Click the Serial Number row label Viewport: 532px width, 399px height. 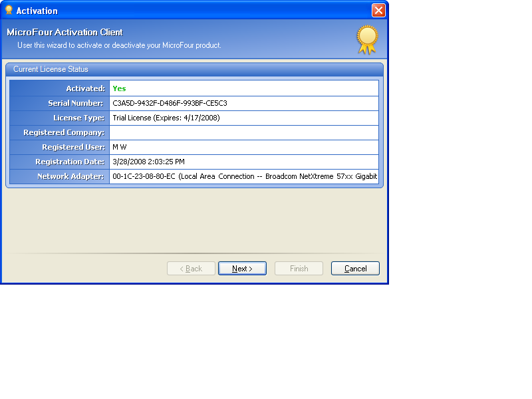click(76, 103)
